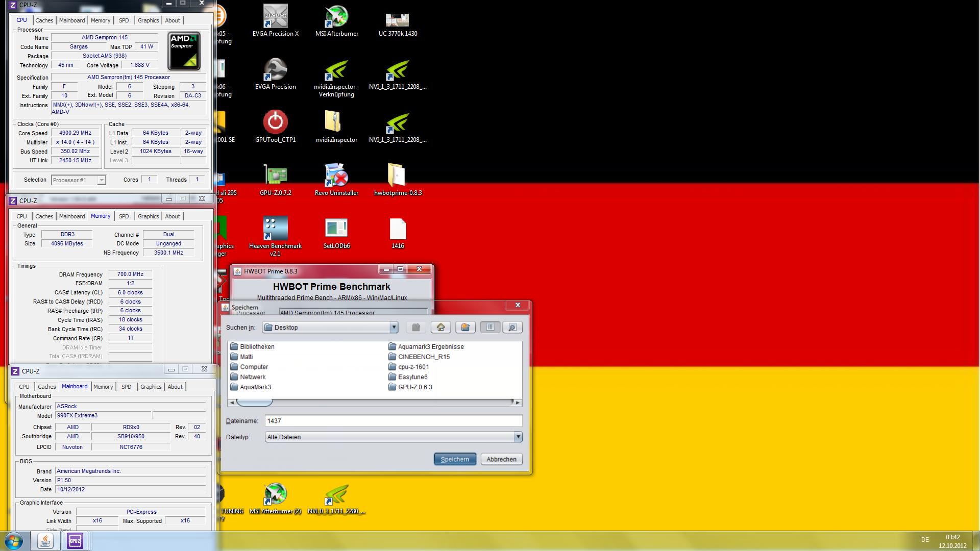Select CINEBENCH_R15 folder in file list
Image resolution: width=980 pixels, height=551 pixels.
(419, 357)
